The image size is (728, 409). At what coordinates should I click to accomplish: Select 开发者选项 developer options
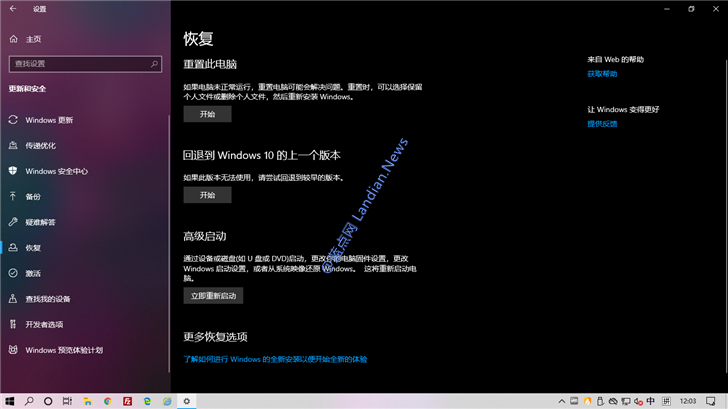click(44, 325)
